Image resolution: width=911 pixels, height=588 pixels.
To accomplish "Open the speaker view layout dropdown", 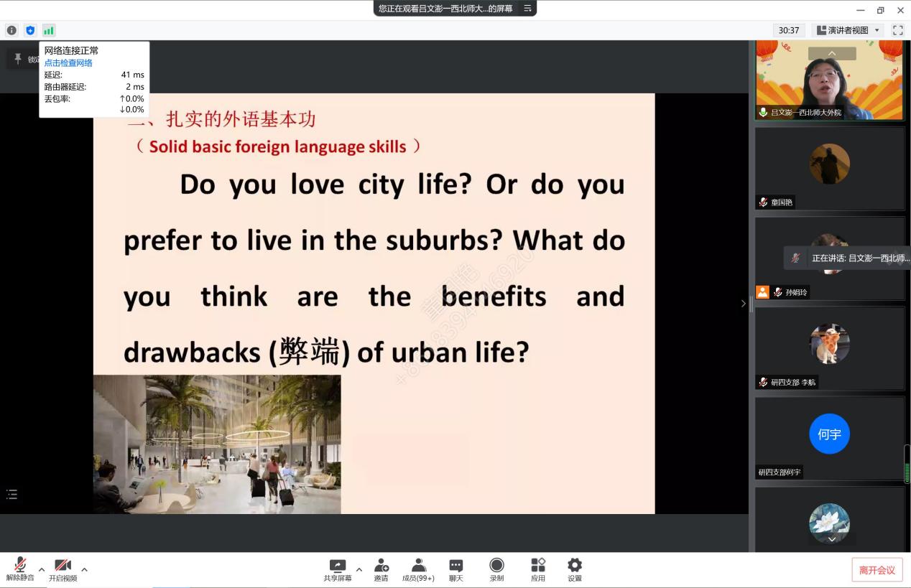I will pyautogui.click(x=848, y=30).
